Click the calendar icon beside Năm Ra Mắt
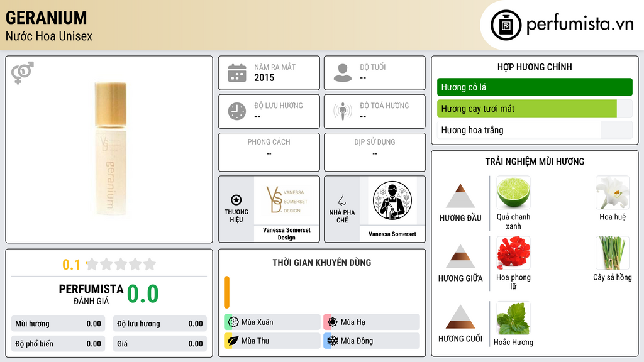Image resolution: width=644 pixels, height=362 pixels. click(x=237, y=73)
